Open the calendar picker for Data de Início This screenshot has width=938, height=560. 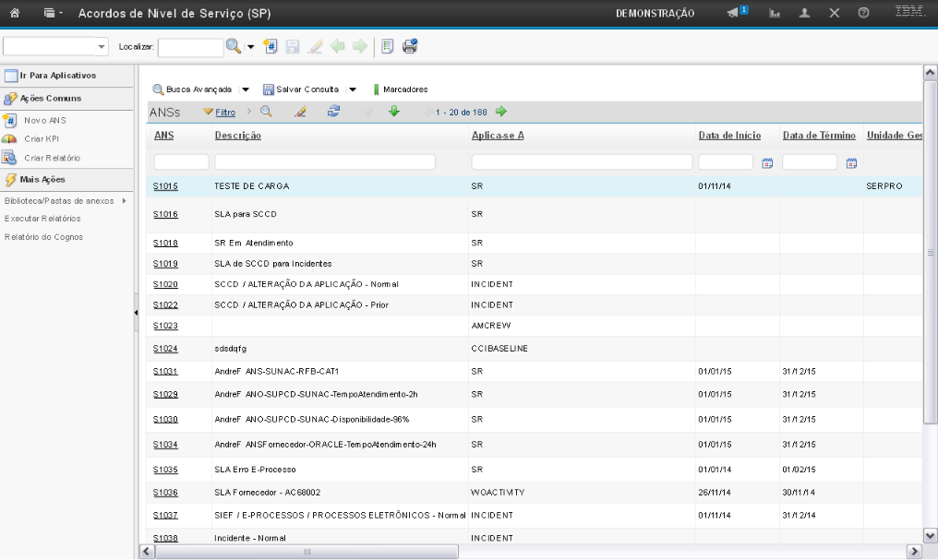click(767, 163)
